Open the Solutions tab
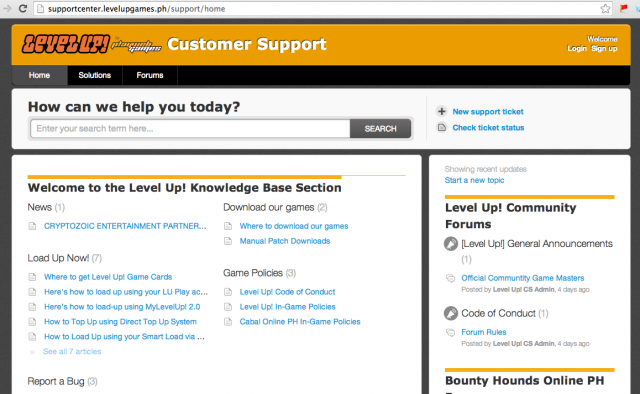The height and width of the screenshot is (394, 640). point(95,75)
